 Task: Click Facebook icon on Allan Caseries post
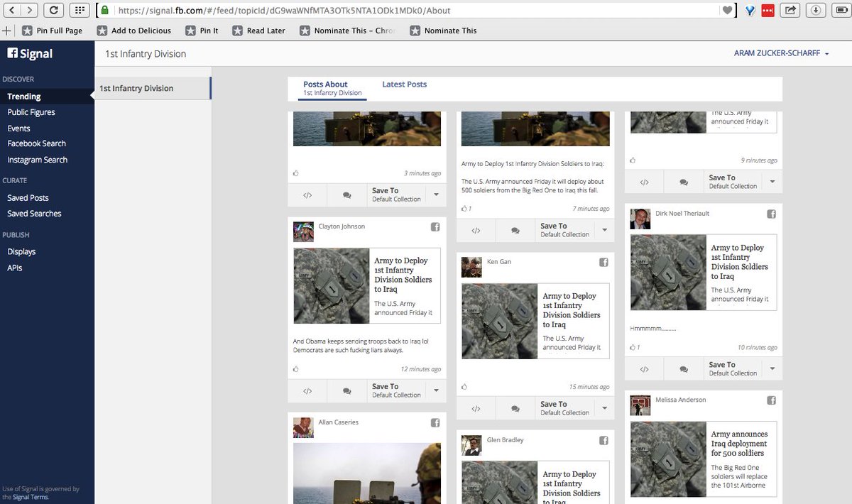tap(436, 423)
